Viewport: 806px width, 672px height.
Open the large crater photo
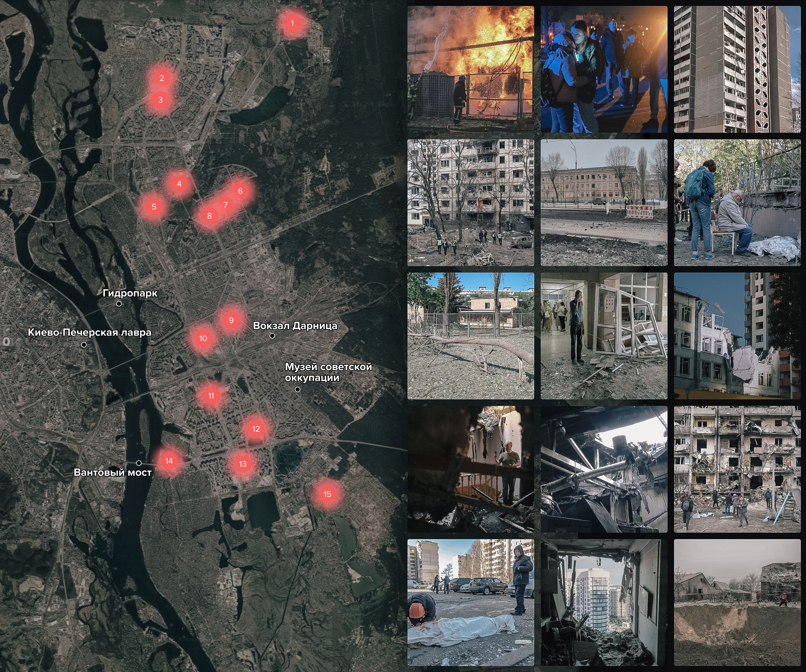[737, 603]
